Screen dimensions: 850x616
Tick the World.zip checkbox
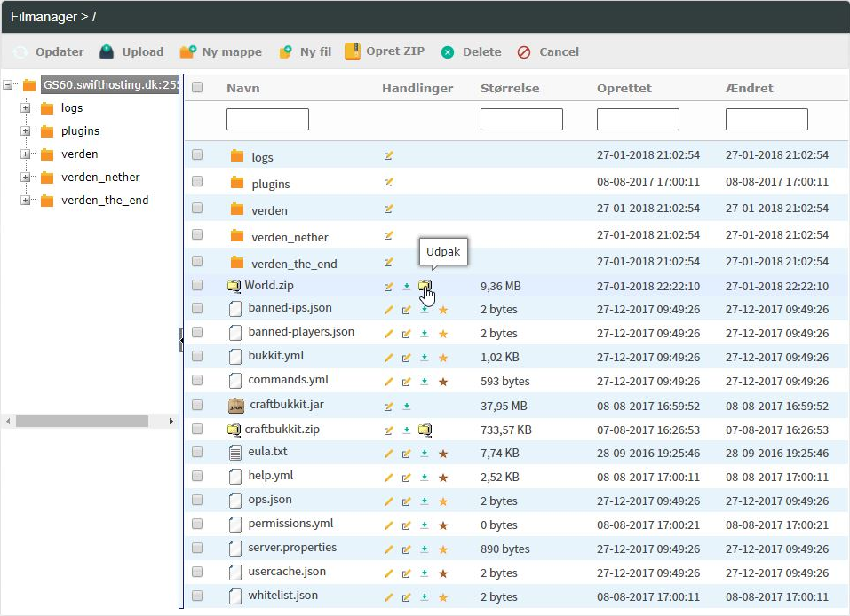point(197,285)
